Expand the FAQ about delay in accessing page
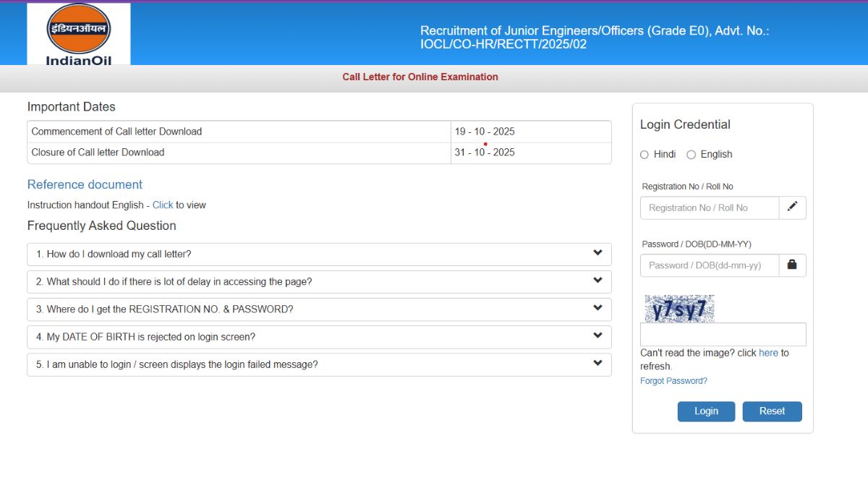Viewport: 868px width, 488px height. pos(319,281)
